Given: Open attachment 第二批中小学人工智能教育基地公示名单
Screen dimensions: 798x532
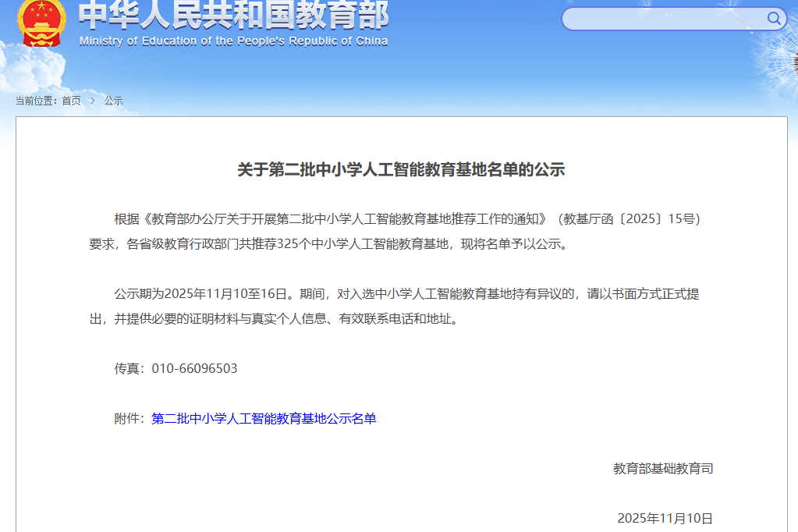Looking at the screenshot, I should (x=264, y=419).
